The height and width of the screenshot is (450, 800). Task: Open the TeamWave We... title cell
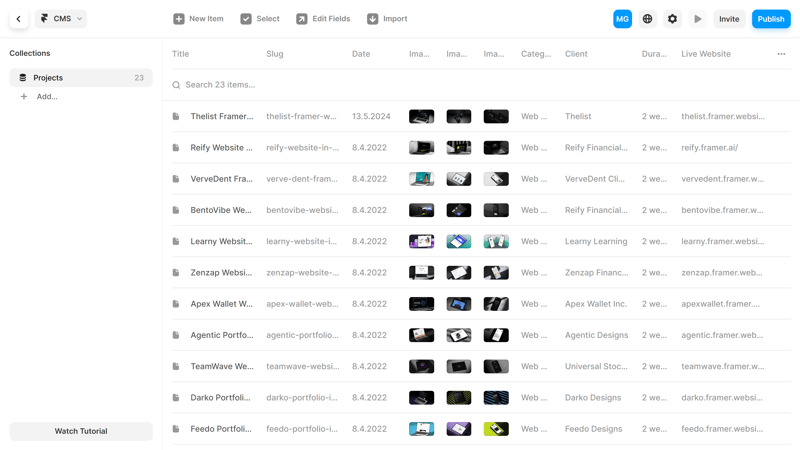(221, 366)
